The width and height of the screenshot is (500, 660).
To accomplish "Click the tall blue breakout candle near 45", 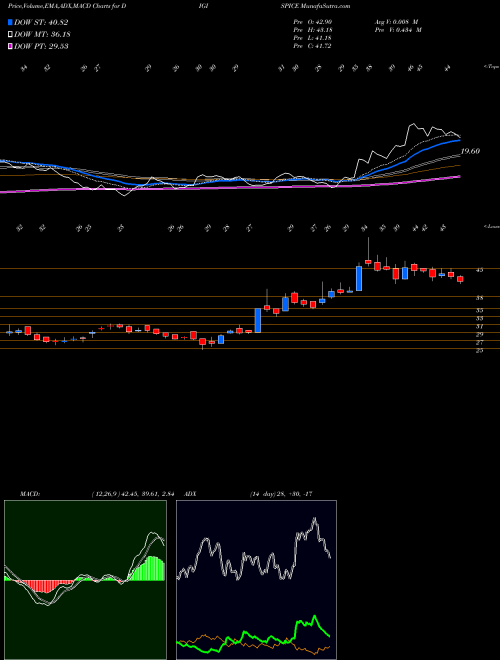I will 359,278.
